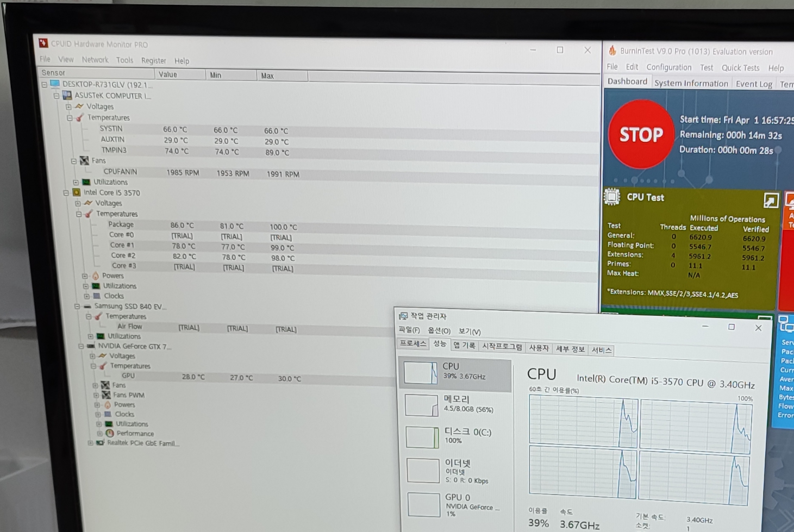Click the 디스크 0 (C:) graph thumbnail
The width and height of the screenshot is (794, 532).
click(422, 436)
